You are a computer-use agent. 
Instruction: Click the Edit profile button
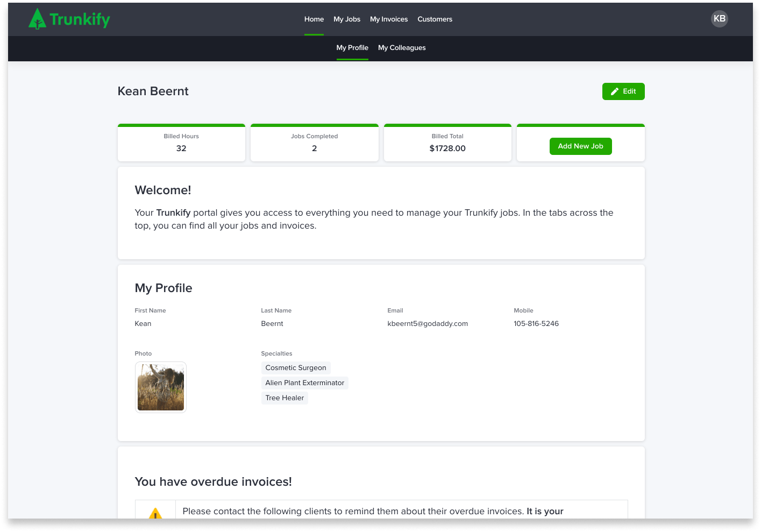tap(623, 91)
